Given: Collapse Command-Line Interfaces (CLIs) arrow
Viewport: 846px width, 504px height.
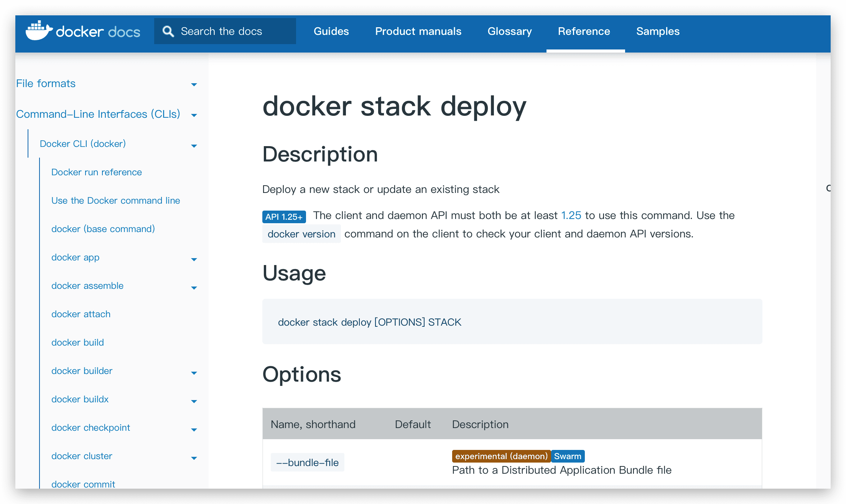Looking at the screenshot, I should click(194, 115).
